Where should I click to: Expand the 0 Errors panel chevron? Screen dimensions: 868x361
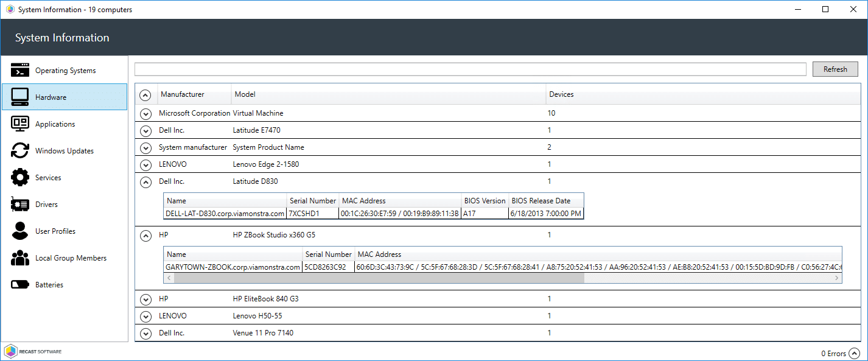tap(855, 353)
